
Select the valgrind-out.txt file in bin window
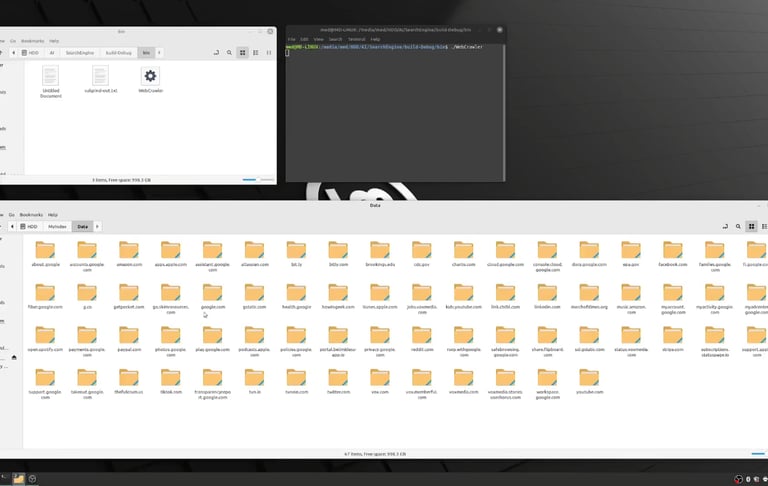[100, 79]
